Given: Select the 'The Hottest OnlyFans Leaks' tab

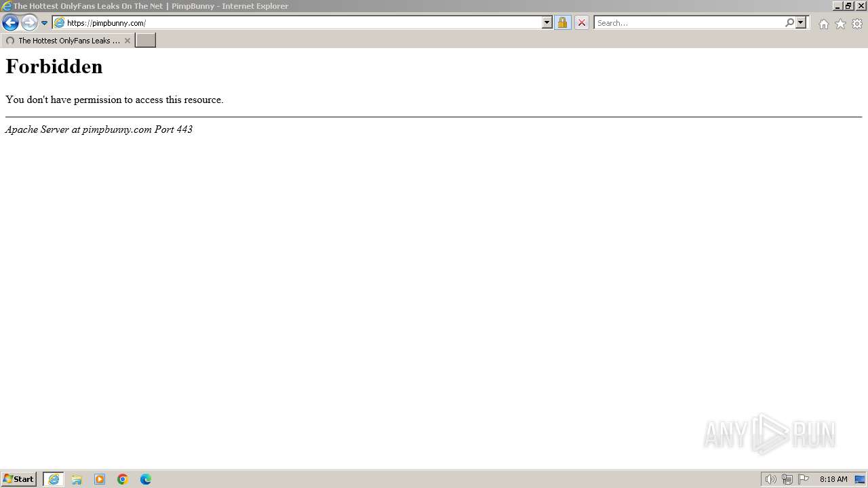Looking at the screenshot, I should pyautogui.click(x=68, y=41).
